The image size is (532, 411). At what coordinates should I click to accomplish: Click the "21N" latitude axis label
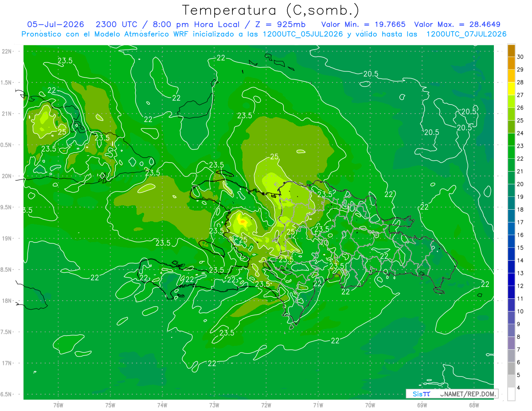[8, 114]
